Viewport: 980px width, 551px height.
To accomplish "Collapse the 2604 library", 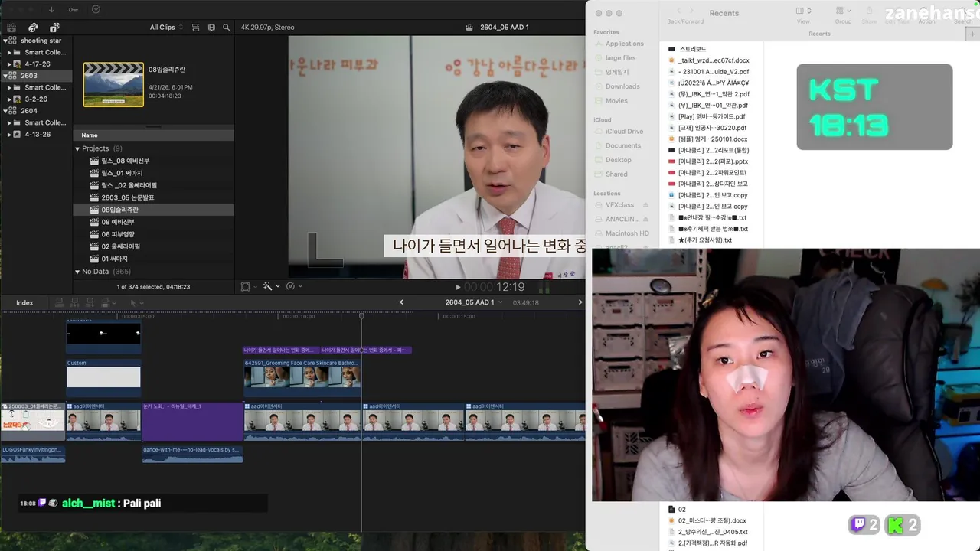I will pyautogui.click(x=5, y=111).
